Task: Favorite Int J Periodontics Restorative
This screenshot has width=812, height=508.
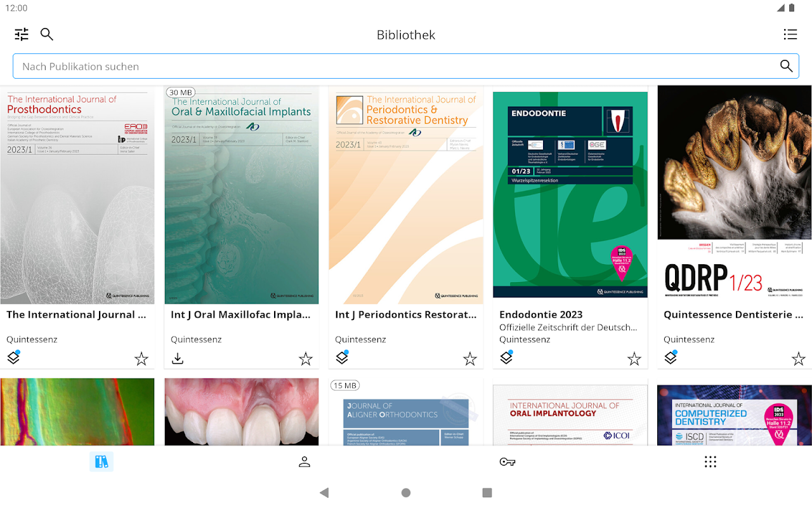Action: [x=470, y=359]
